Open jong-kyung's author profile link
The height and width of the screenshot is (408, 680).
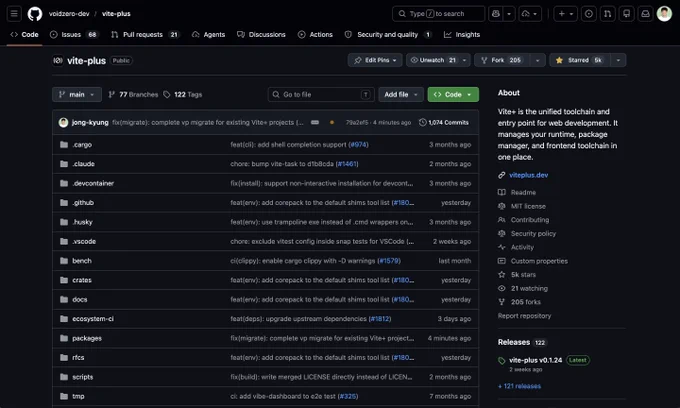click(x=90, y=123)
